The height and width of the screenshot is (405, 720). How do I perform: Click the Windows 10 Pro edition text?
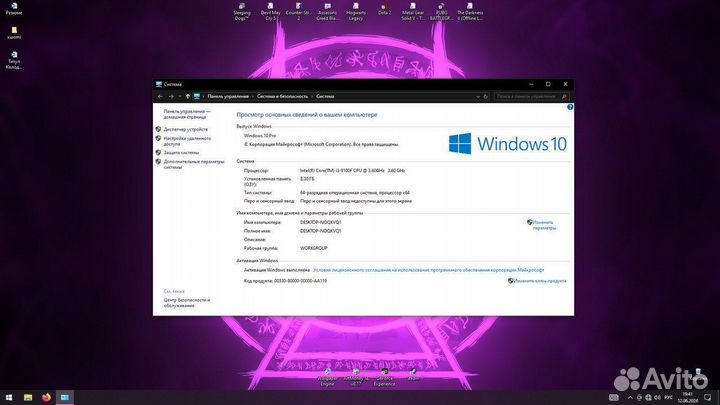point(260,135)
